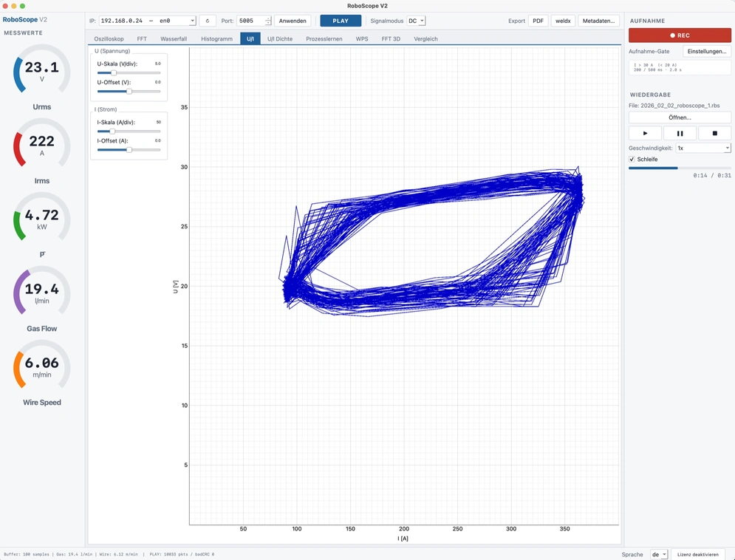
Task: Click the Urms voltage gauge
Action: [41, 70]
